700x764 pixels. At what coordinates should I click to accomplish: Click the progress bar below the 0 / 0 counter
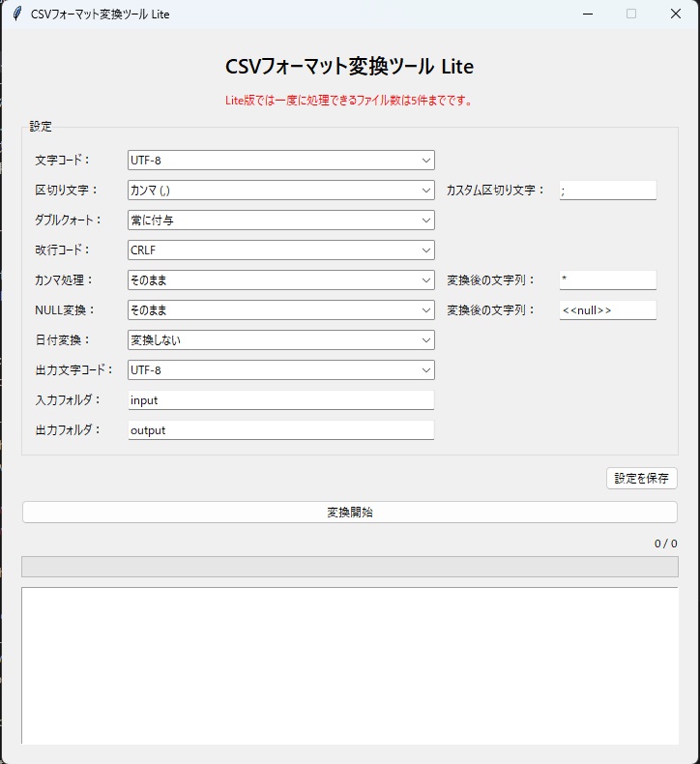pos(350,567)
